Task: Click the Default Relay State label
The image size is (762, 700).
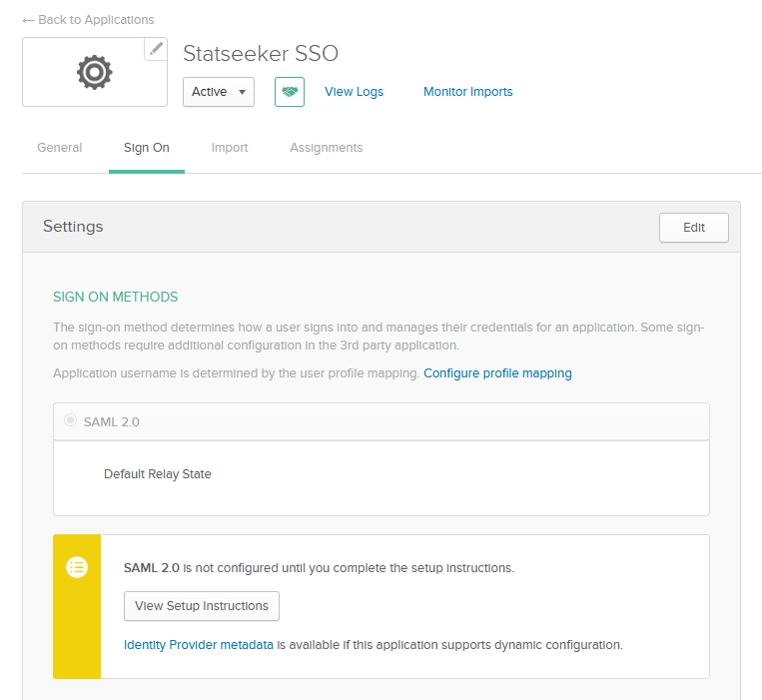Action: 158,474
